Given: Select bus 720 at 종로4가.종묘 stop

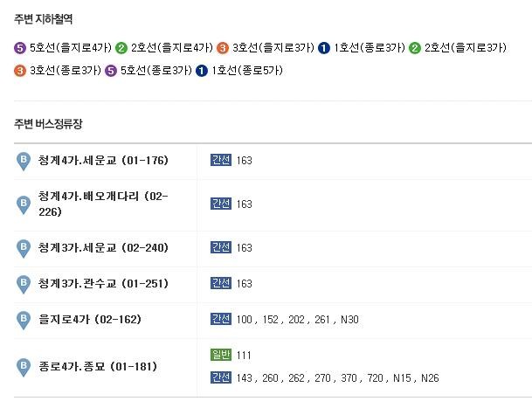Looking at the screenshot, I should point(376,378).
